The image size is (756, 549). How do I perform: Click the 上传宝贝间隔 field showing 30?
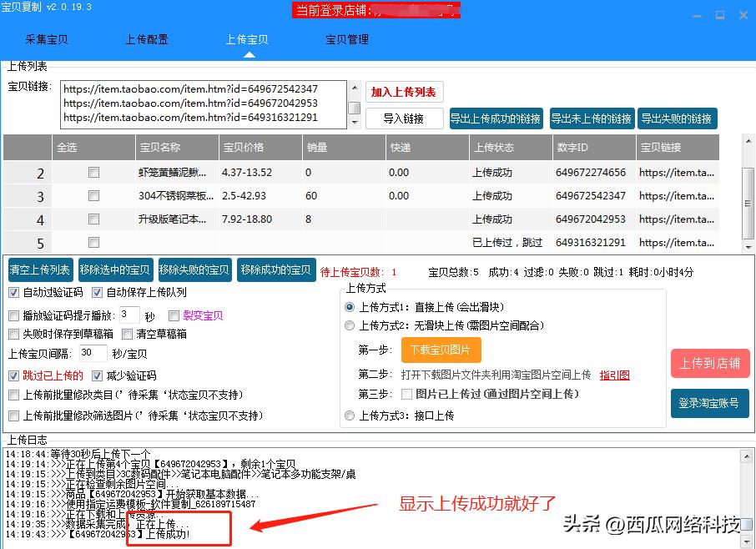click(x=93, y=353)
